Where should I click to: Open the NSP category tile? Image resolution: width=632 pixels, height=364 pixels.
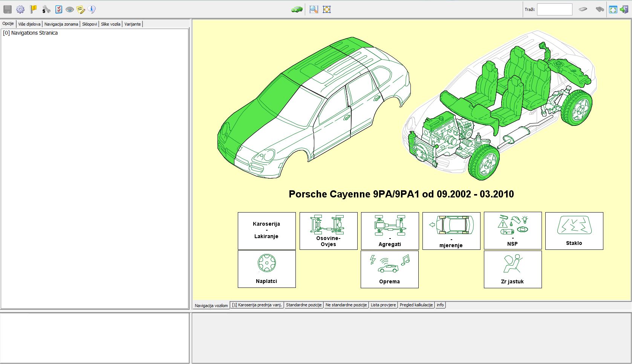coord(513,231)
